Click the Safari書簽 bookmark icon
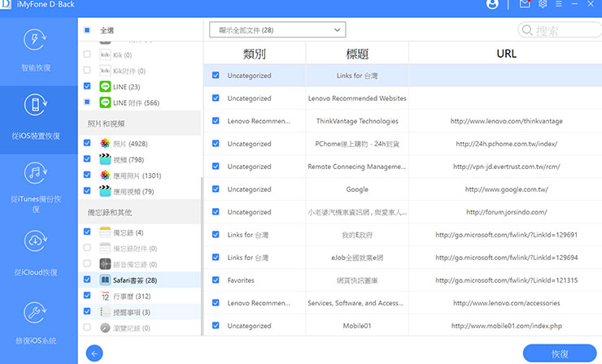Screen dimensions: 602x364 105,280
